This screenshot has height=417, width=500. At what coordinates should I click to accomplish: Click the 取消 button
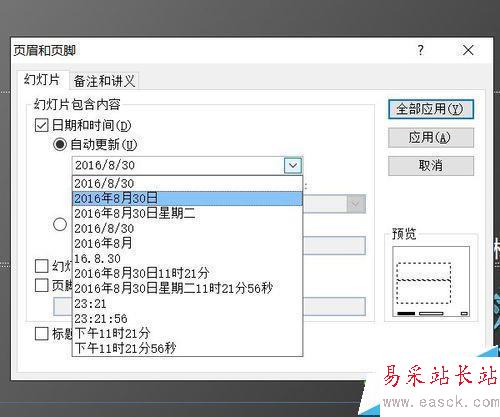pyautogui.click(x=431, y=165)
